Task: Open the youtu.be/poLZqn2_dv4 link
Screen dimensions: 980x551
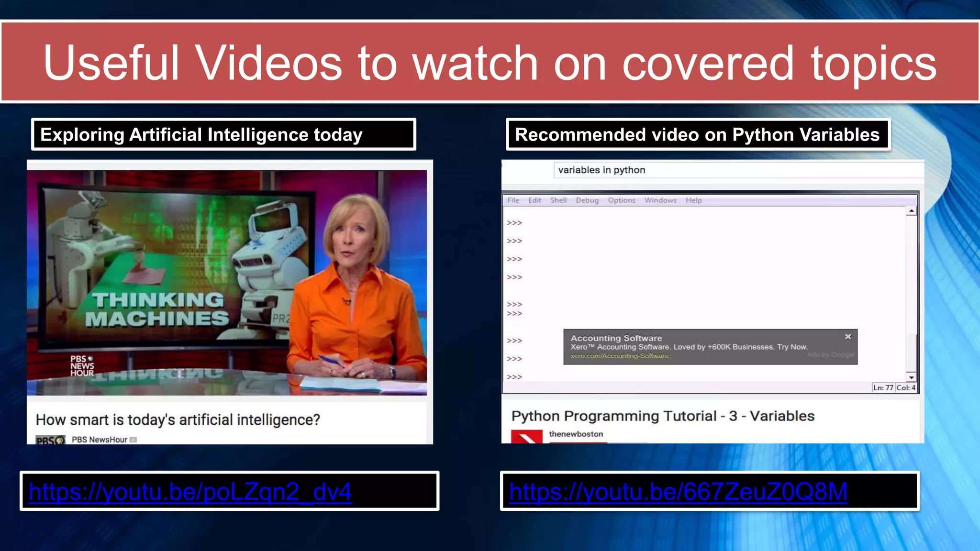Action: (x=190, y=491)
